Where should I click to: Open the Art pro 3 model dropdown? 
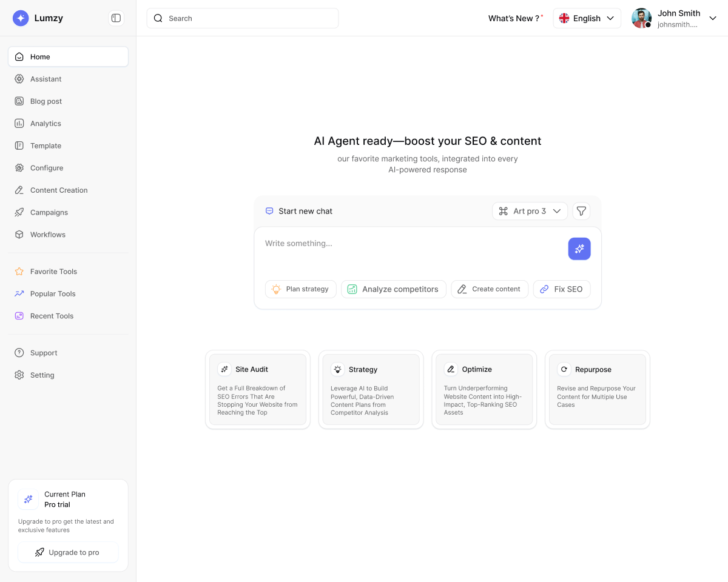(529, 211)
